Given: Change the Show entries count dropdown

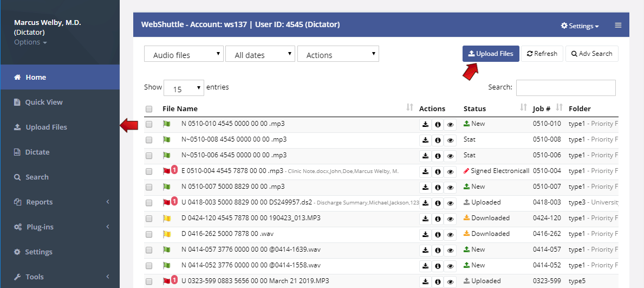Looking at the screenshot, I should point(184,88).
